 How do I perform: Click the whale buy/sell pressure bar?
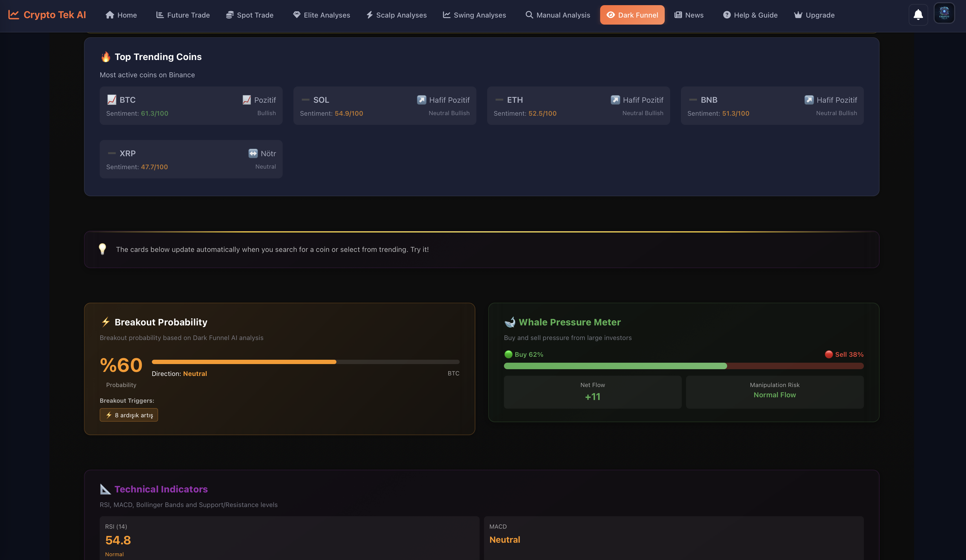pos(683,366)
